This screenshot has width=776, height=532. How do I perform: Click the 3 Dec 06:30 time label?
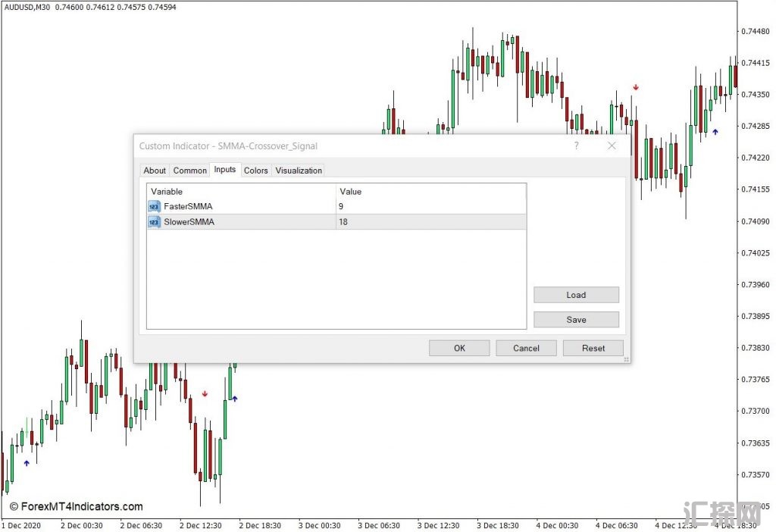coord(379,525)
